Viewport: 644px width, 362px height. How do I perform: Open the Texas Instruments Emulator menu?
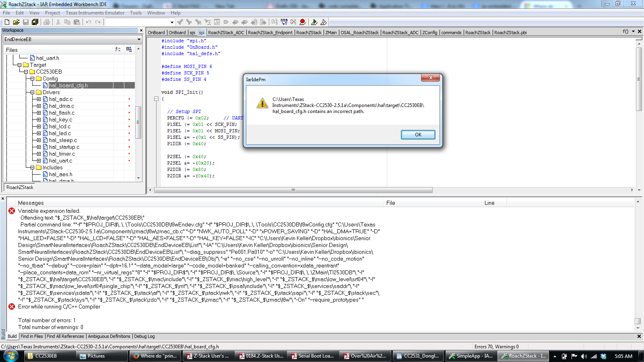pyautogui.click(x=95, y=13)
